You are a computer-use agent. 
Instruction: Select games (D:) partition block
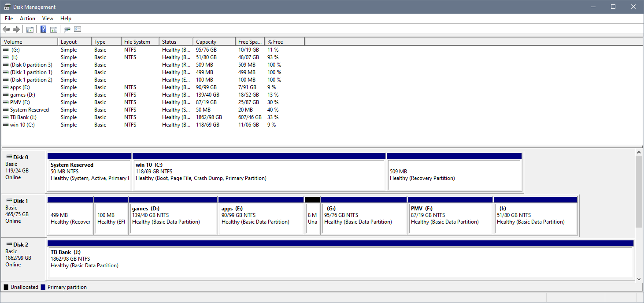(x=173, y=216)
